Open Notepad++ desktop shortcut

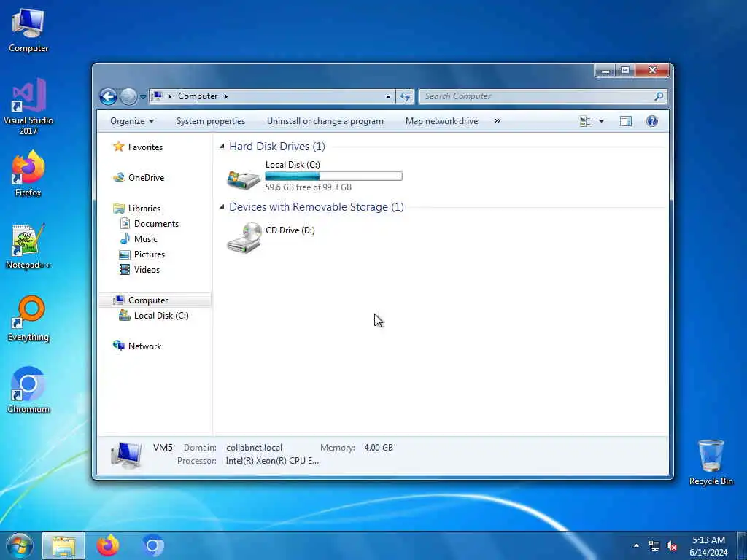28,246
